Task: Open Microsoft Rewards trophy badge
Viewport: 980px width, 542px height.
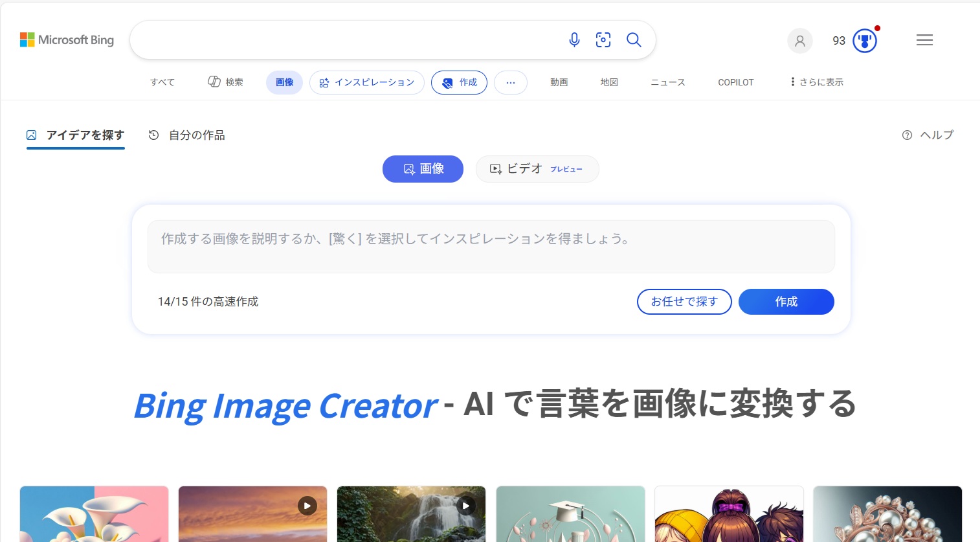Action: [865, 41]
